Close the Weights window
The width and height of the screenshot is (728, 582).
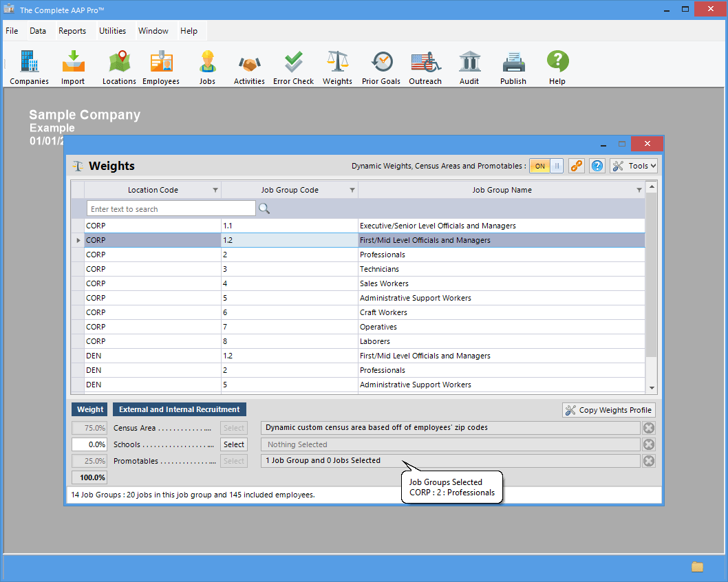pyautogui.click(x=647, y=144)
